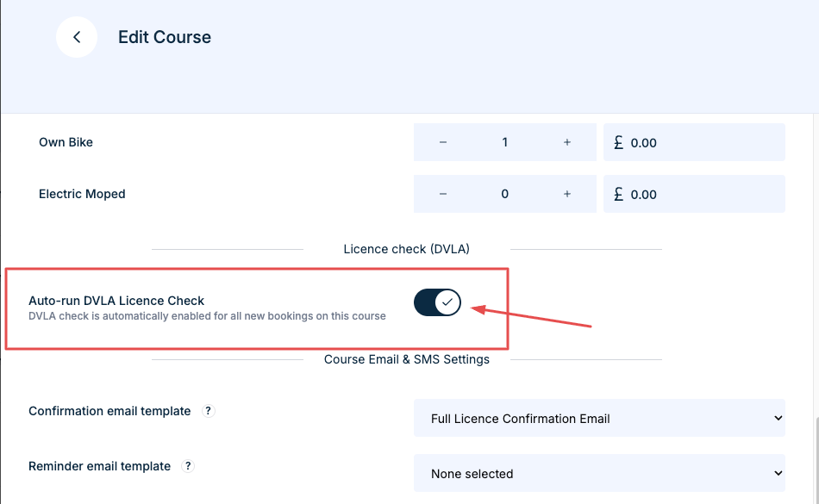This screenshot has height=504, width=819.
Task: Click the minus icon for Electric Moped
Action: pos(442,194)
